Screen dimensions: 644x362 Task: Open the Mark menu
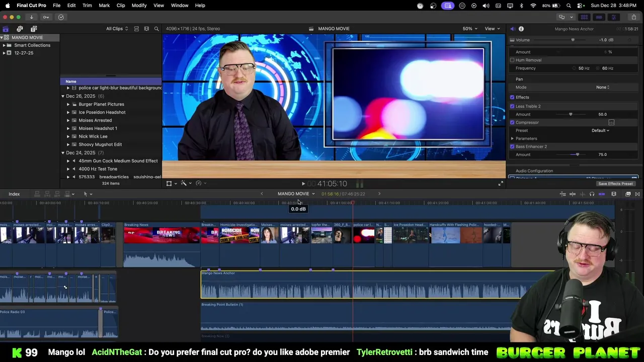click(104, 6)
